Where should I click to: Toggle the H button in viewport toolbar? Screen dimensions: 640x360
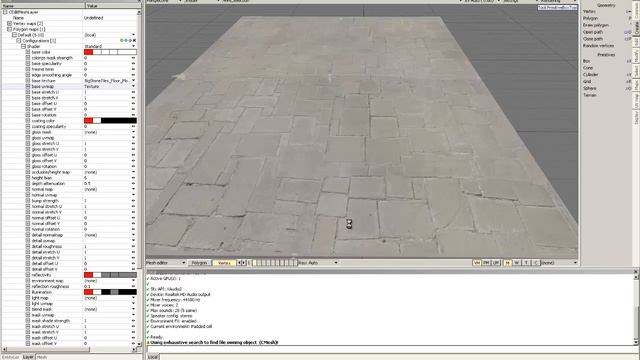(x=507, y=263)
